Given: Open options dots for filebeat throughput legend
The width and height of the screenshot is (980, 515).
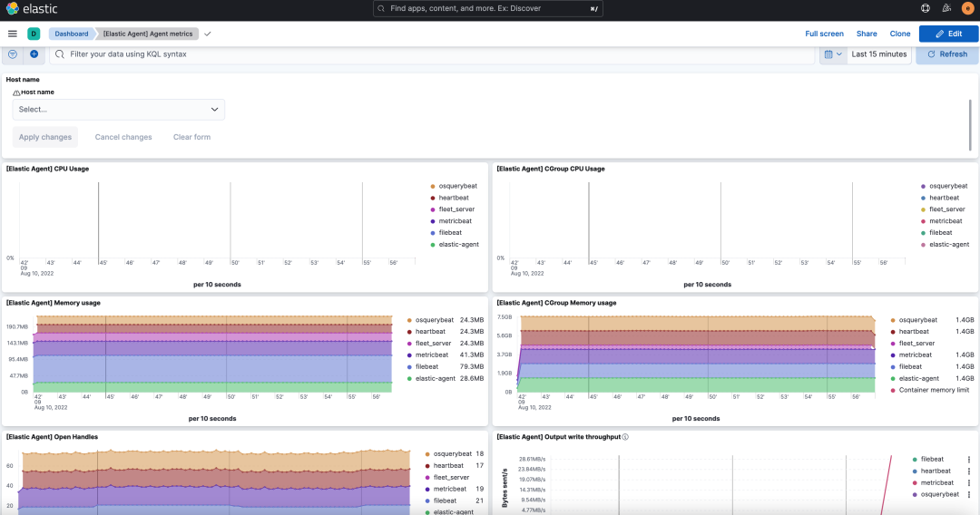Looking at the screenshot, I should [x=969, y=460].
